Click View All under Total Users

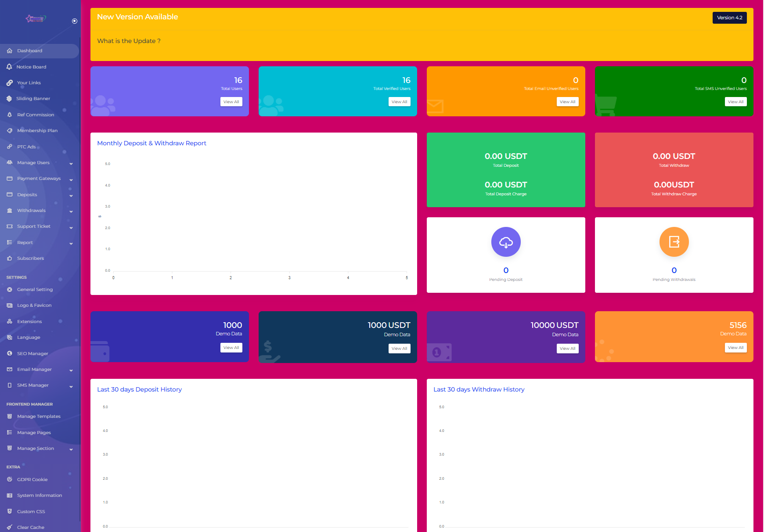click(x=231, y=102)
